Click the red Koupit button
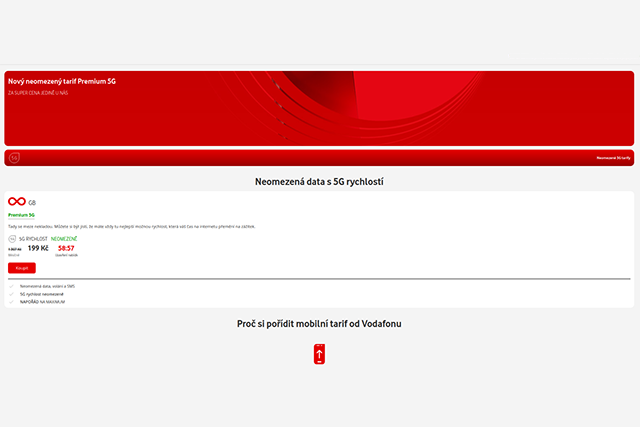 click(x=22, y=268)
